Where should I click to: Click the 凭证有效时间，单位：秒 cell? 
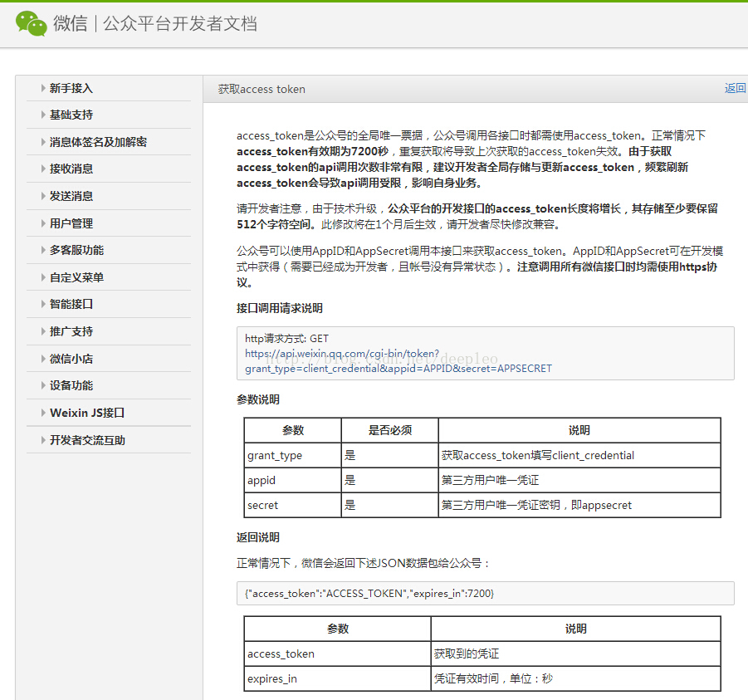[x=575, y=678]
